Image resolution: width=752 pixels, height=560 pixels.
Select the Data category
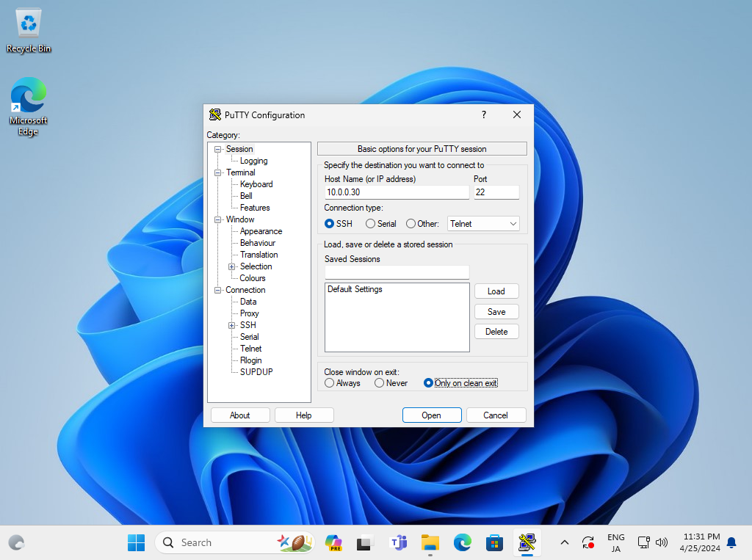tap(248, 302)
